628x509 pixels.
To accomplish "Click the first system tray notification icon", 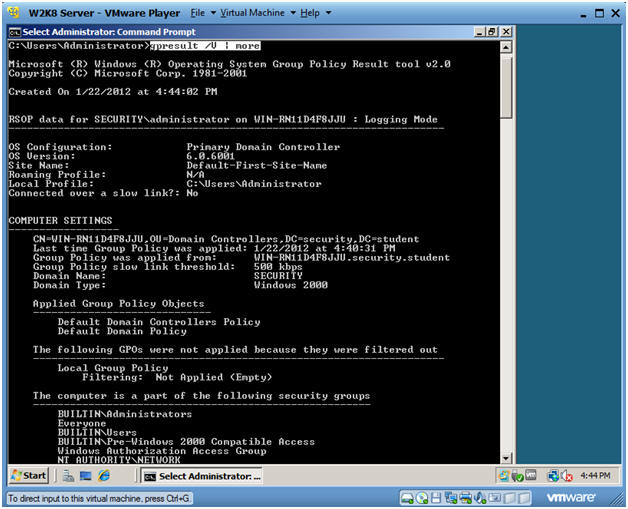I will 504,475.
